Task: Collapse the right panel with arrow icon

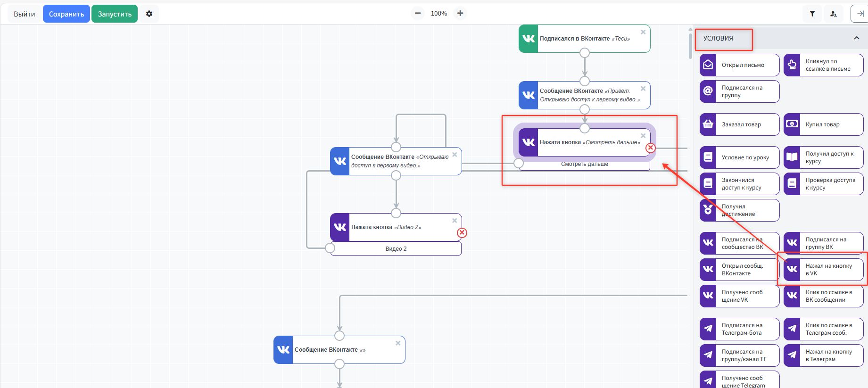Action: pos(860,14)
